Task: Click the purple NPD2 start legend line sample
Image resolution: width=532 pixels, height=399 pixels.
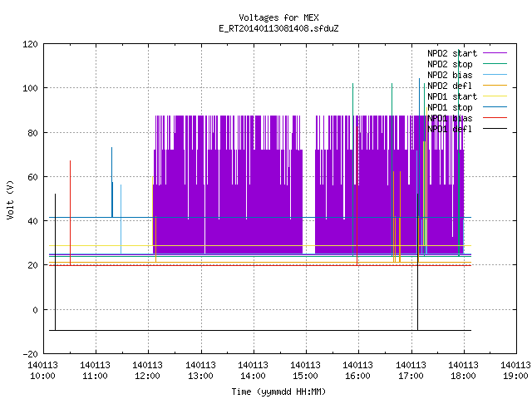Action: point(495,53)
